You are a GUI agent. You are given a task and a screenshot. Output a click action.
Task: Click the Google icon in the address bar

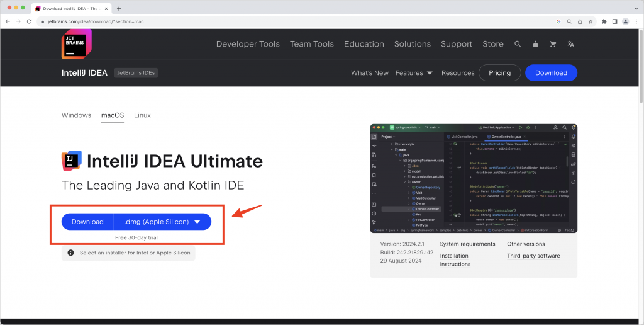[558, 21]
